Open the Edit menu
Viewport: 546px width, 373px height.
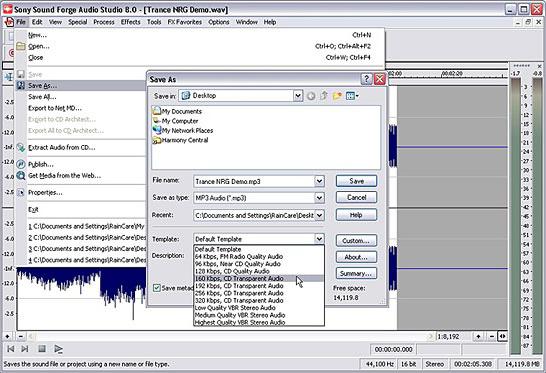point(37,22)
